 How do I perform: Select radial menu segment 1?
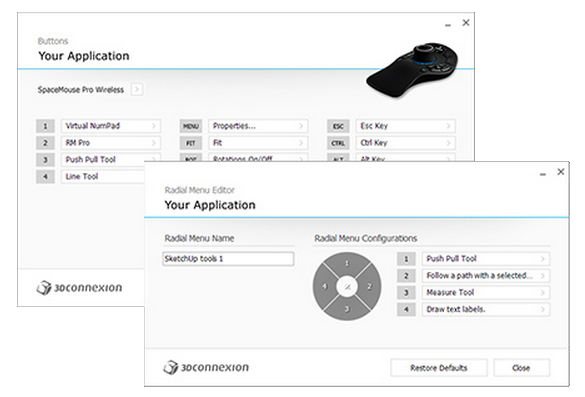point(347,263)
